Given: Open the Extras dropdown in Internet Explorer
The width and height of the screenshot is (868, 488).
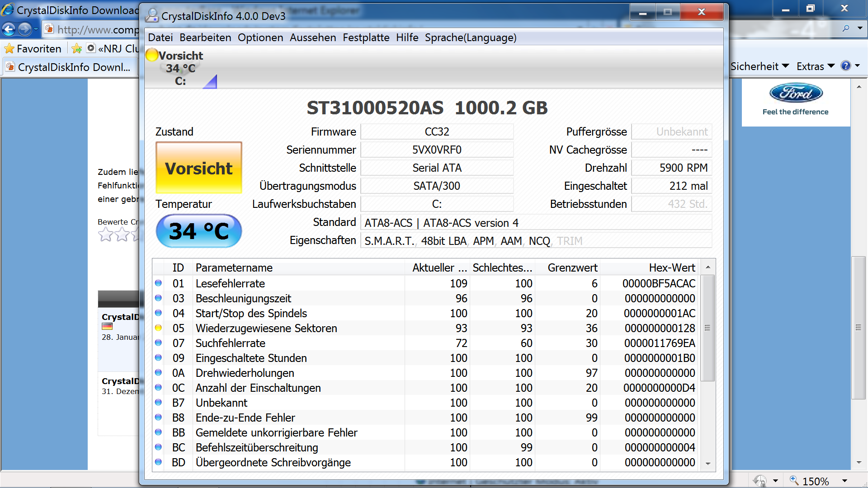Looking at the screenshot, I should tap(815, 66).
